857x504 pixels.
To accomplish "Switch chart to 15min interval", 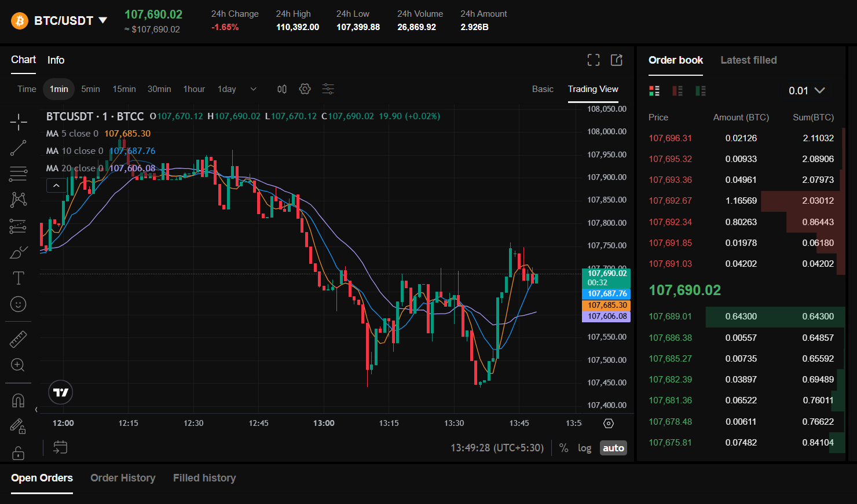I will [124, 89].
